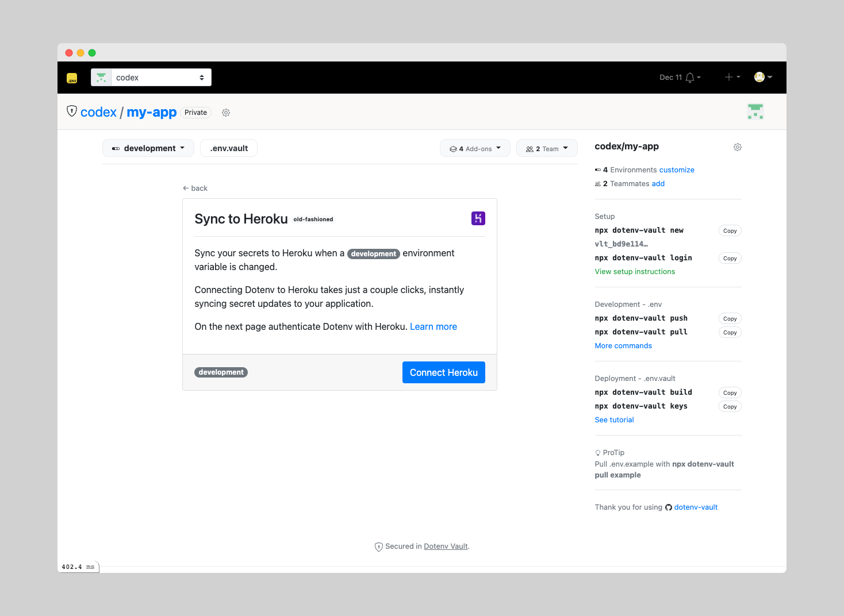Click the GitHub octocat icon

click(669, 507)
